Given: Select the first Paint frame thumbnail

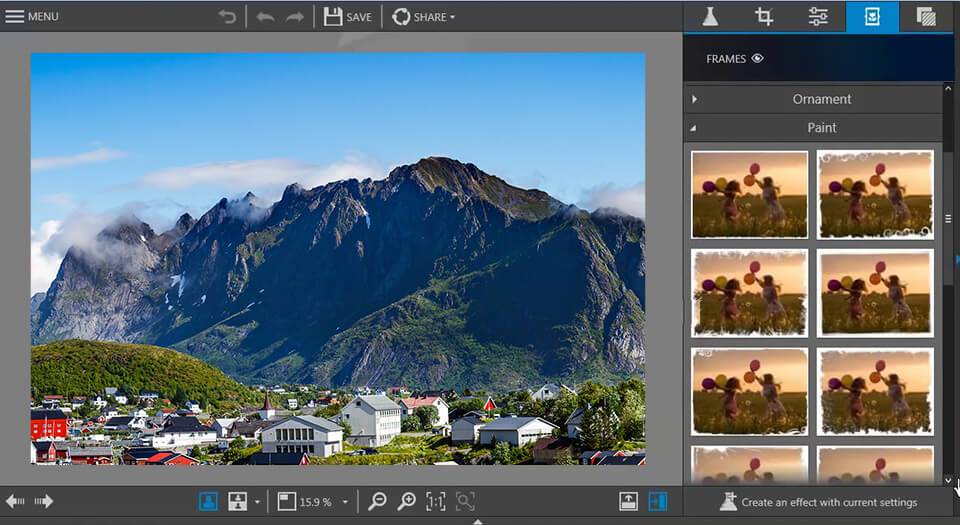Looking at the screenshot, I should pyautogui.click(x=749, y=195).
